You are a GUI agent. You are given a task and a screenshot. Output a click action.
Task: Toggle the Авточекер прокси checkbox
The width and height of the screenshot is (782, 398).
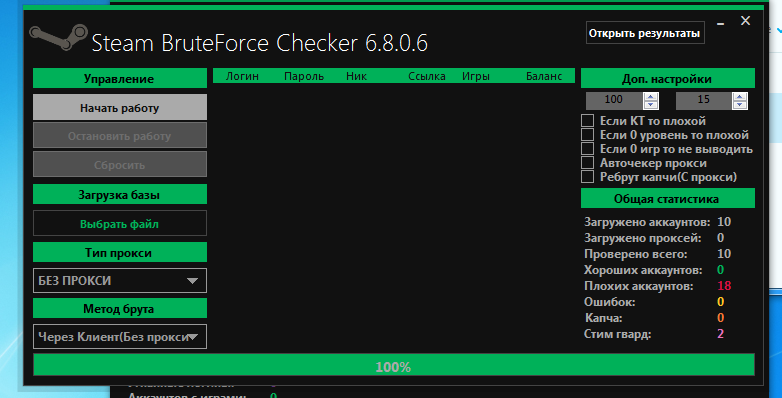click(587, 163)
